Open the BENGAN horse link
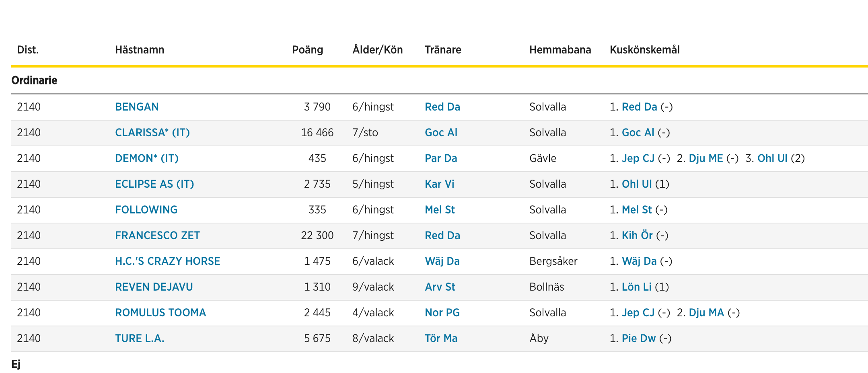 137,107
